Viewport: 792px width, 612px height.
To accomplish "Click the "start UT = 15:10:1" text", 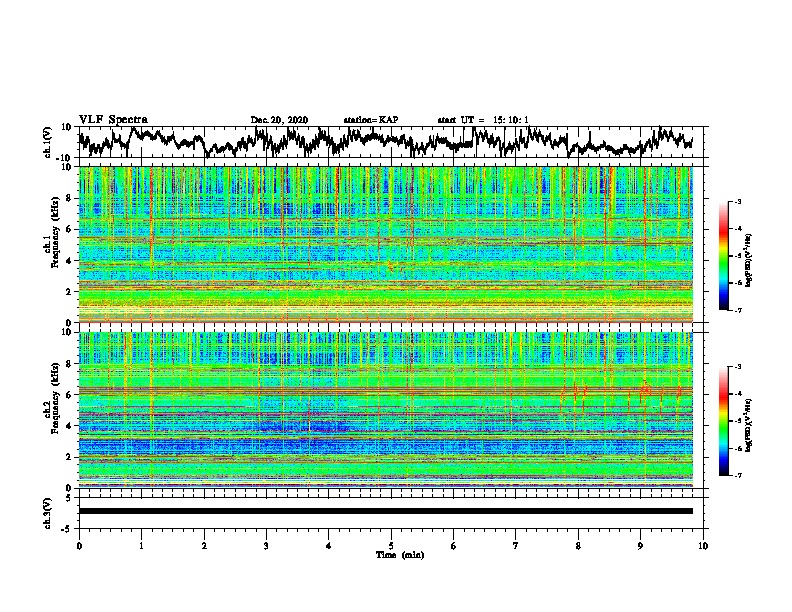I will 483,120.
